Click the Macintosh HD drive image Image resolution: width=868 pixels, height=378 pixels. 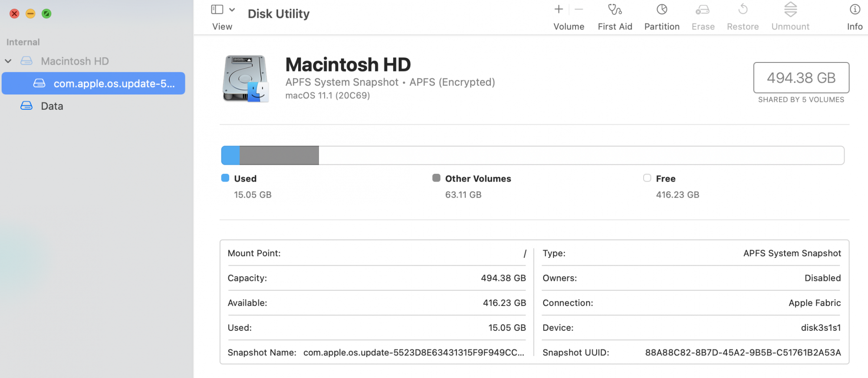pyautogui.click(x=246, y=78)
